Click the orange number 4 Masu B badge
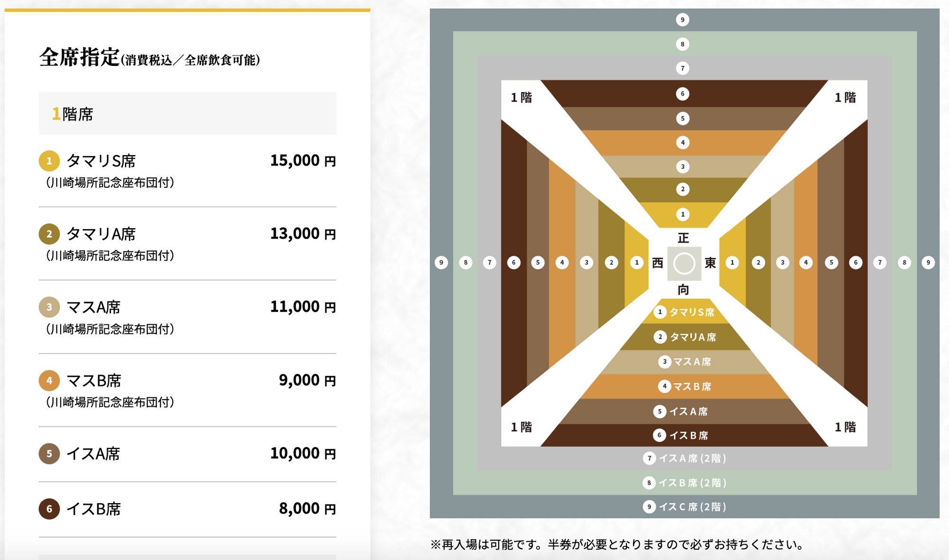 click(x=49, y=380)
